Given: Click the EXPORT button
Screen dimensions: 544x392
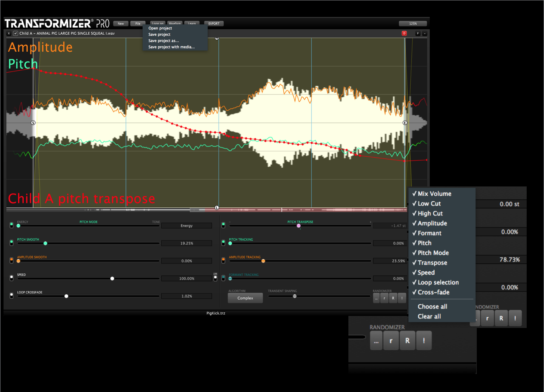Looking at the screenshot, I should 214,23.
